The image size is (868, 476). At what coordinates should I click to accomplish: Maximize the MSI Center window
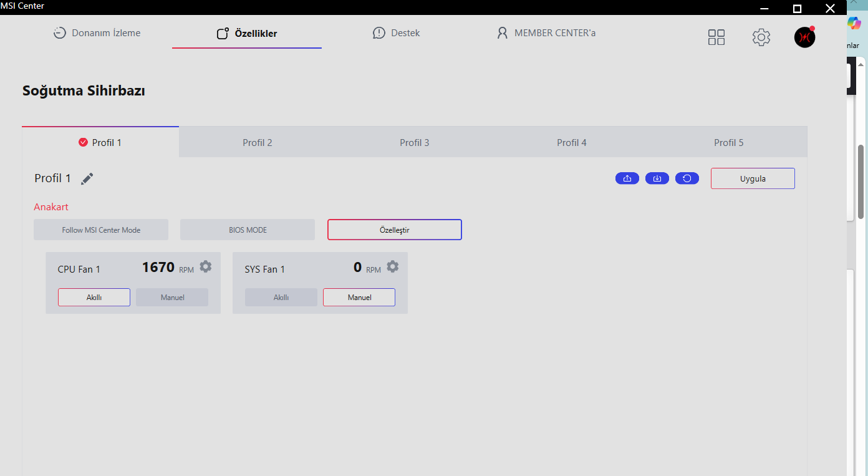(797, 8)
